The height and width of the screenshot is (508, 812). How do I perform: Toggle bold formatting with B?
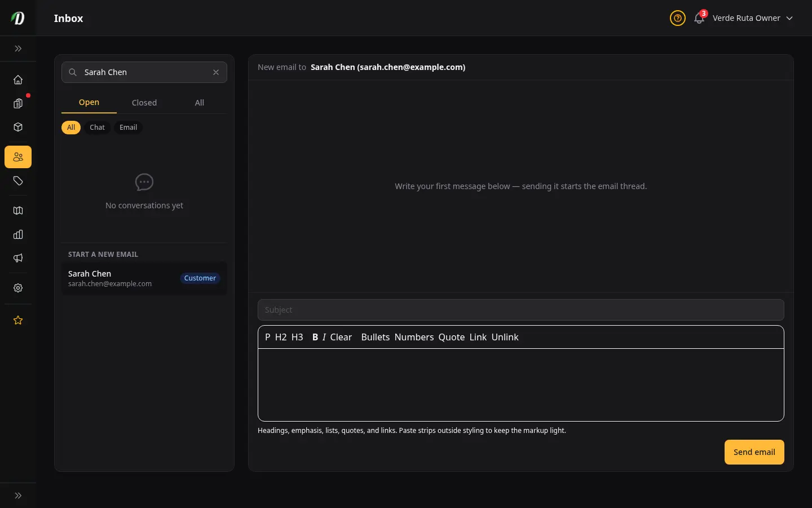tap(315, 337)
